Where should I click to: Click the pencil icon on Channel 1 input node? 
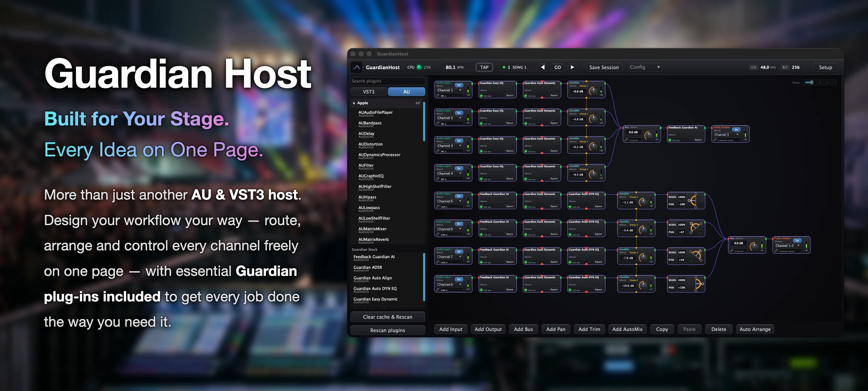[438, 96]
